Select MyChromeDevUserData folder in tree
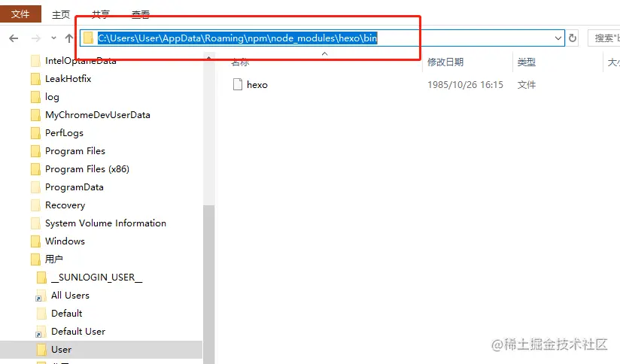The height and width of the screenshot is (364, 620). point(98,115)
